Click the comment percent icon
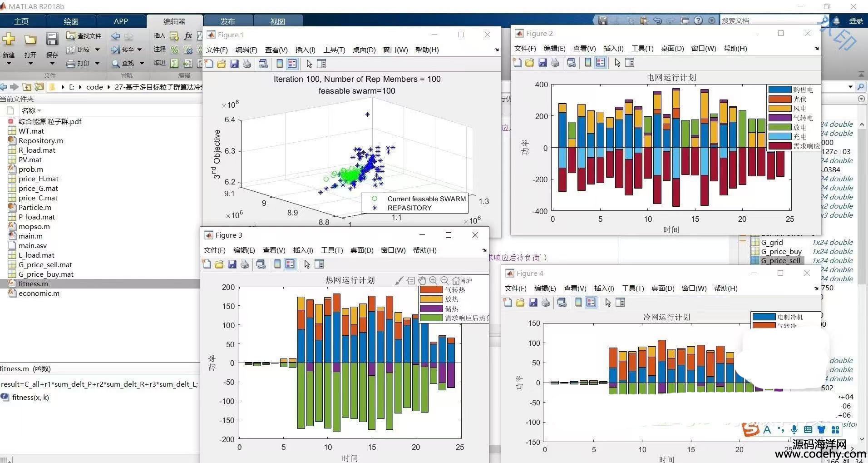Image resolution: width=868 pixels, height=463 pixels. tap(174, 50)
